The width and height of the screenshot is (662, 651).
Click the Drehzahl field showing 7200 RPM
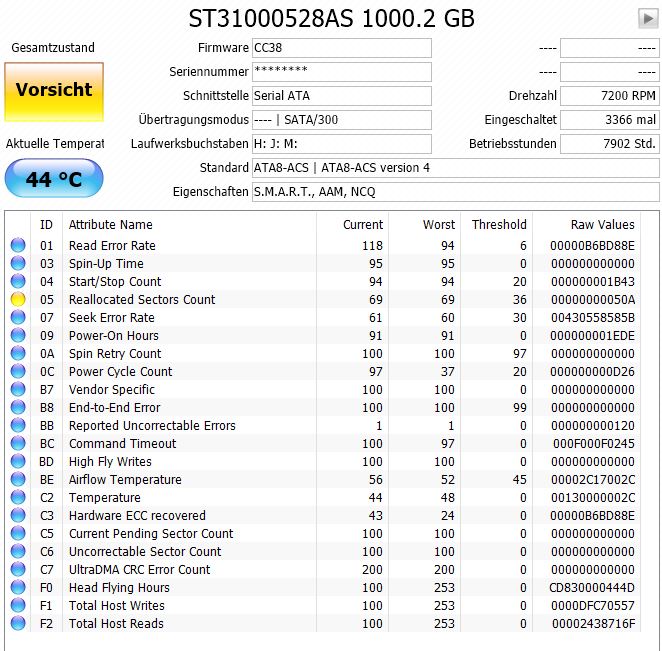pos(610,96)
